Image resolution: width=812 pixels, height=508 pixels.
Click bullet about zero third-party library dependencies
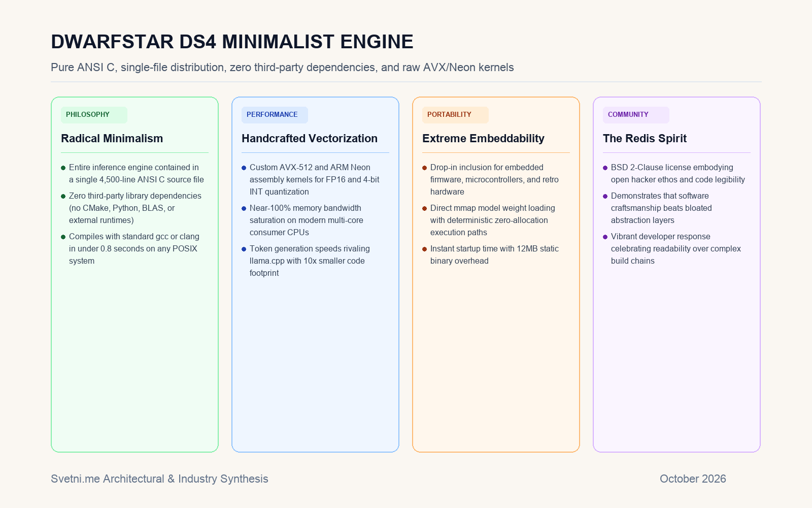click(131, 208)
